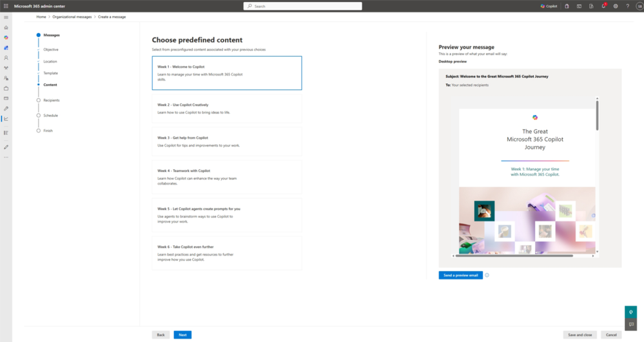This screenshot has height=342, width=644.
Task: Open notifications bell with red badge
Action: pos(603,6)
